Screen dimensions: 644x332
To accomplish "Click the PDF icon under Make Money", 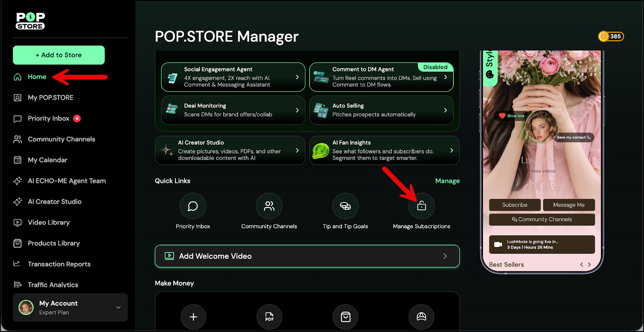I will [269, 317].
